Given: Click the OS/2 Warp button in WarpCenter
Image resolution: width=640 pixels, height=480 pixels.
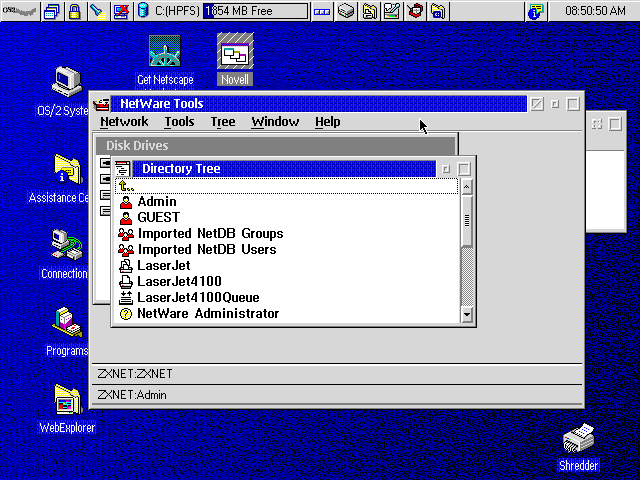Looking at the screenshot, I should [20, 11].
